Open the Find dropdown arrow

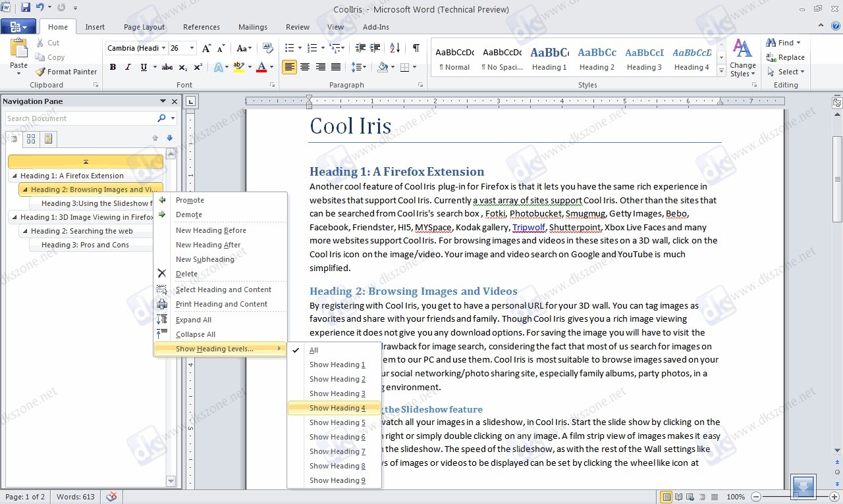click(x=799, y=43)
